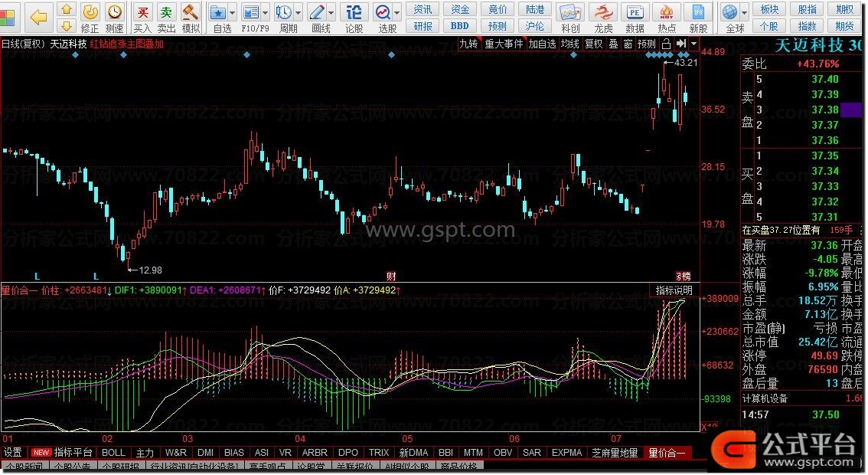Click the 竞价 auction button
The height and width of the screenshot is (475, 868).
click(497, 9)
